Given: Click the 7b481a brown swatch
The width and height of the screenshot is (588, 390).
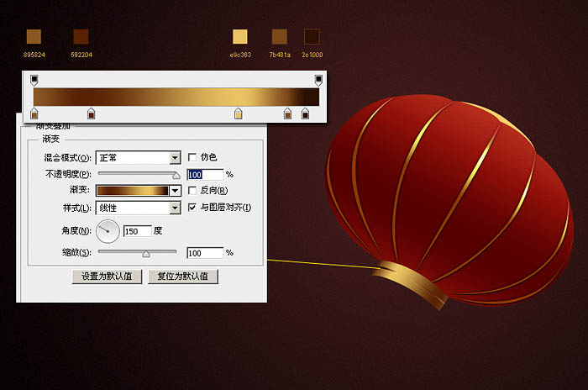Looking at the screenshot, I should point(280,37).
